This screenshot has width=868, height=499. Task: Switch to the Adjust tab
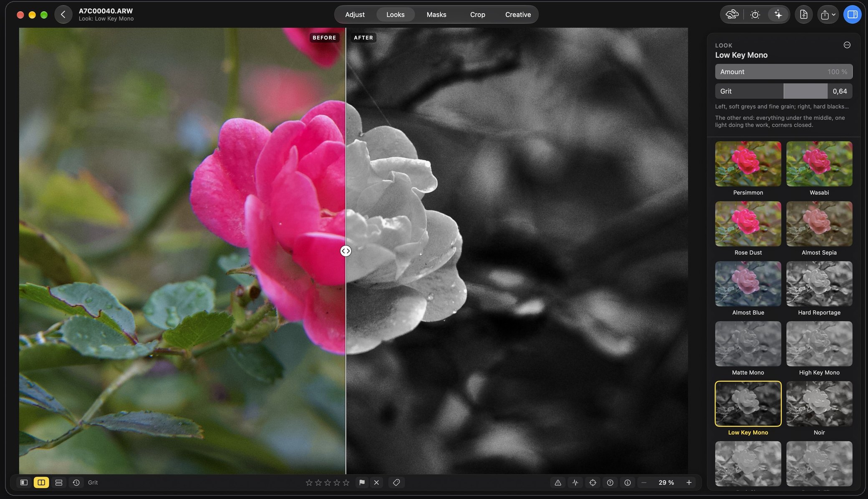point(355,15)
